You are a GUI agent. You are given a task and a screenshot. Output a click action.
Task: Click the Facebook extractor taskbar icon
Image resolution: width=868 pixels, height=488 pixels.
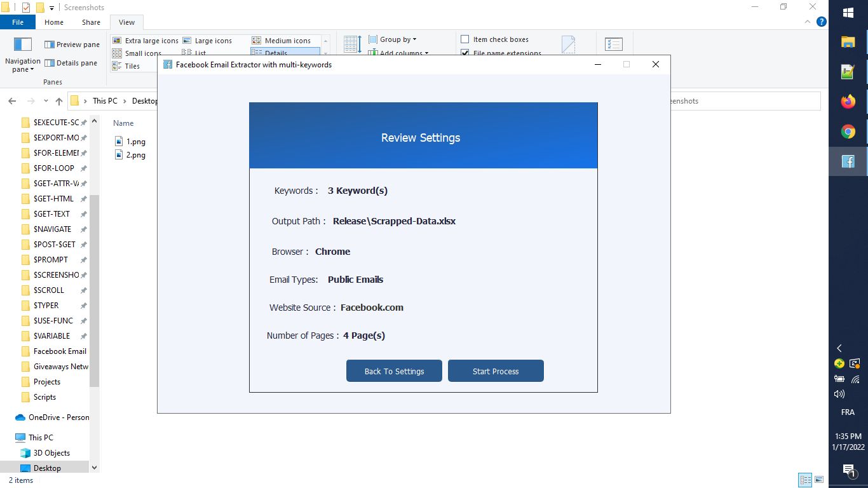[x=848, y=161]
